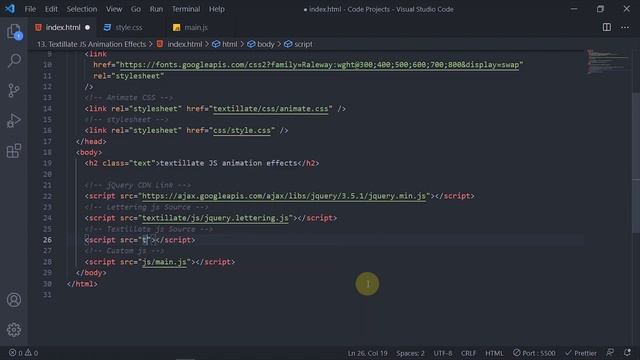Open the Selection menu

(82, 9)
